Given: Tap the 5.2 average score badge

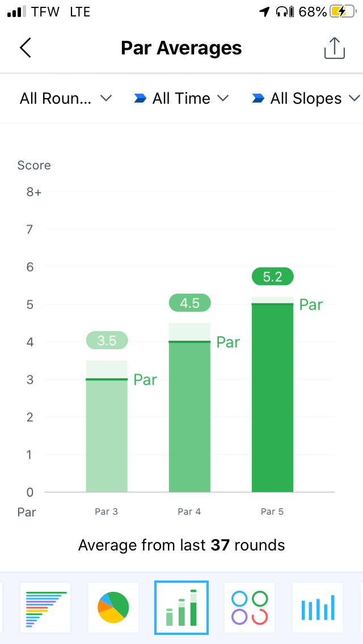Looking at the screenshot, I should (x=272, y=277).
